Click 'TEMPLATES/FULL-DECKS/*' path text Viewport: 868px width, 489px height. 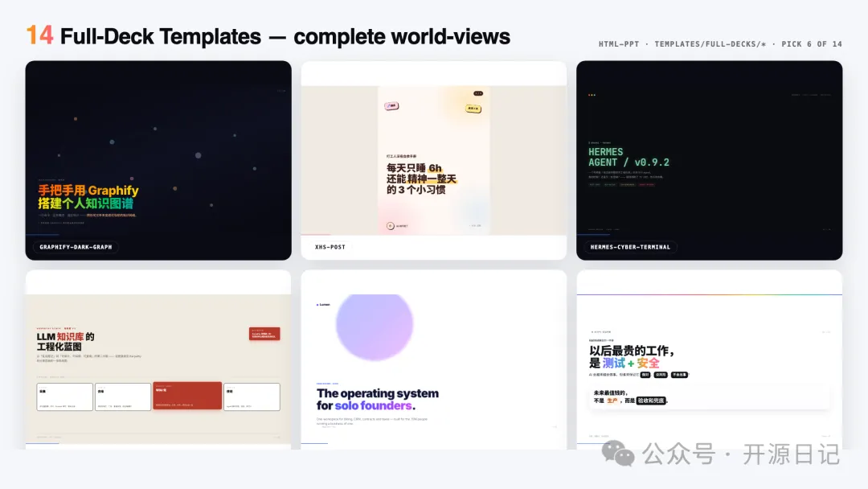pyautogui.click(x=710, y=44)
